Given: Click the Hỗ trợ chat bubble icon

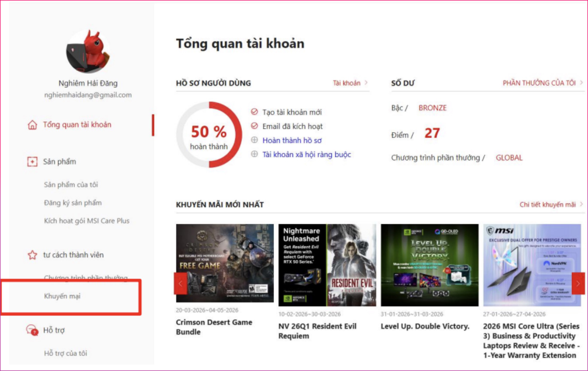Looking at the screenshot, I should (x=32, y=330).
